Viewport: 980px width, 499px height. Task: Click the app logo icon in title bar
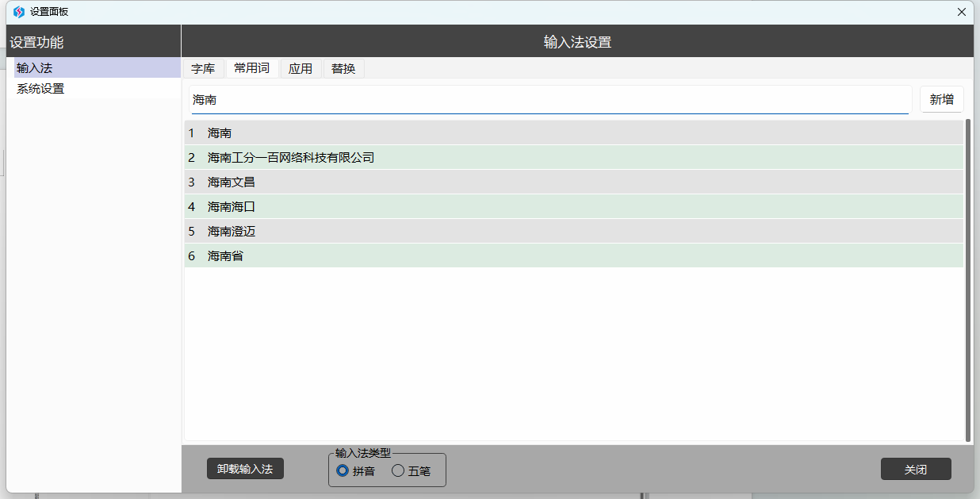coord(19,12)
